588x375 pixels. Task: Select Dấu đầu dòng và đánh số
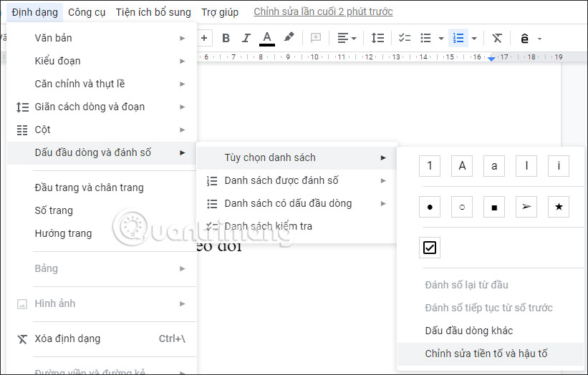pyautogui.click(x=102, y=153)
